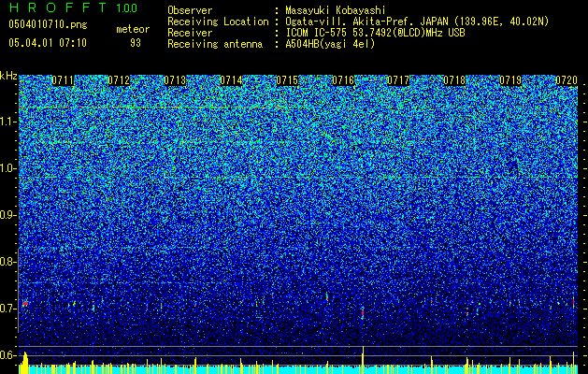Click the 0718 time marker
Image resolution: width=588 pixels, height=374 pixels.
454,80
